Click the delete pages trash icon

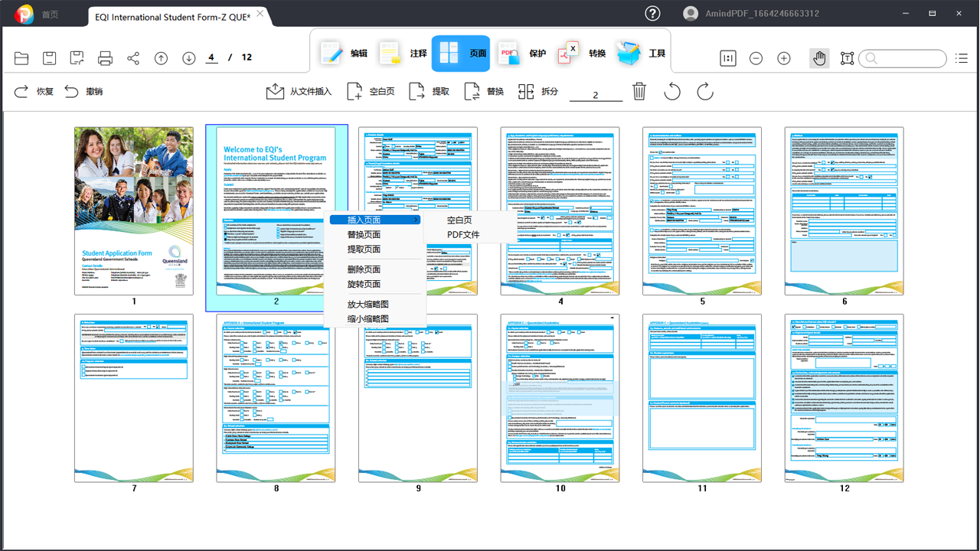(639, 92)
